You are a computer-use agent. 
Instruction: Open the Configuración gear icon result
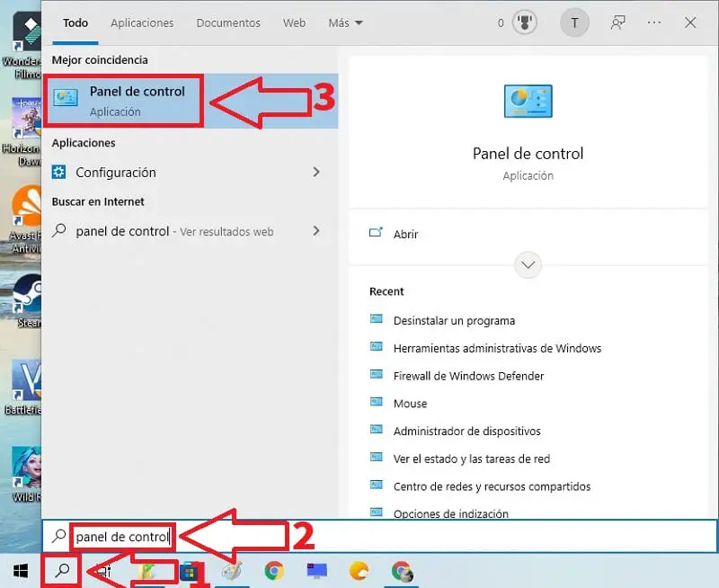pyautogui.click(x=58, y=172)
